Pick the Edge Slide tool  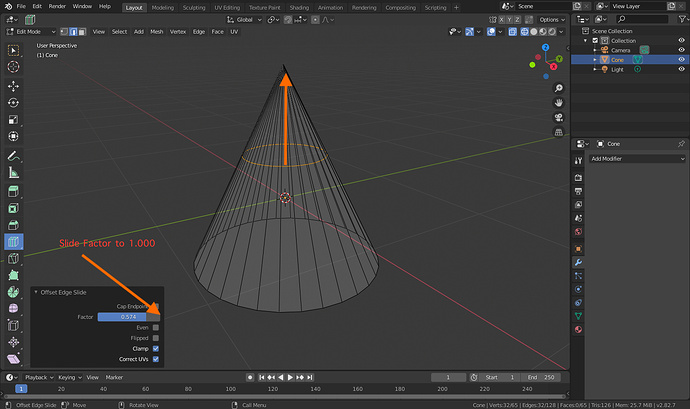pos(14,325)
